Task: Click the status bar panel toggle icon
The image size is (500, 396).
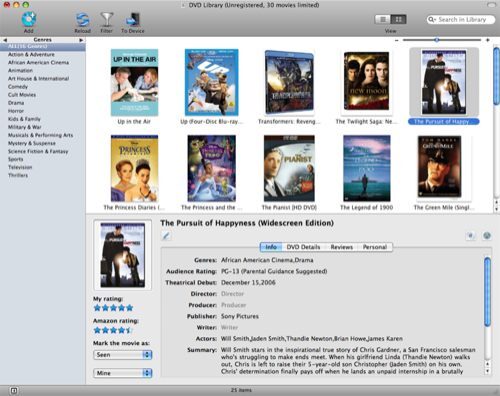Action: (14, 390)
